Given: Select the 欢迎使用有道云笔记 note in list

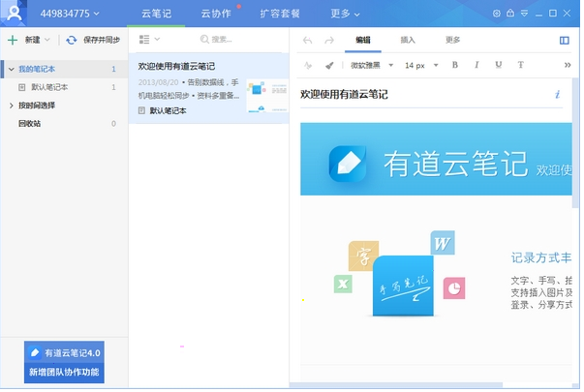Looking at the screenshot, I should click(209, 88).
